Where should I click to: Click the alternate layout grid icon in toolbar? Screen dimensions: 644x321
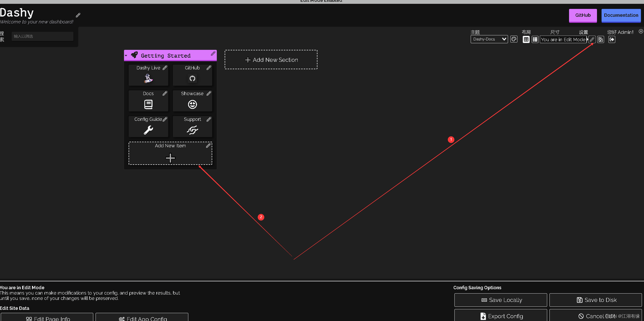(x=535, y=39)
